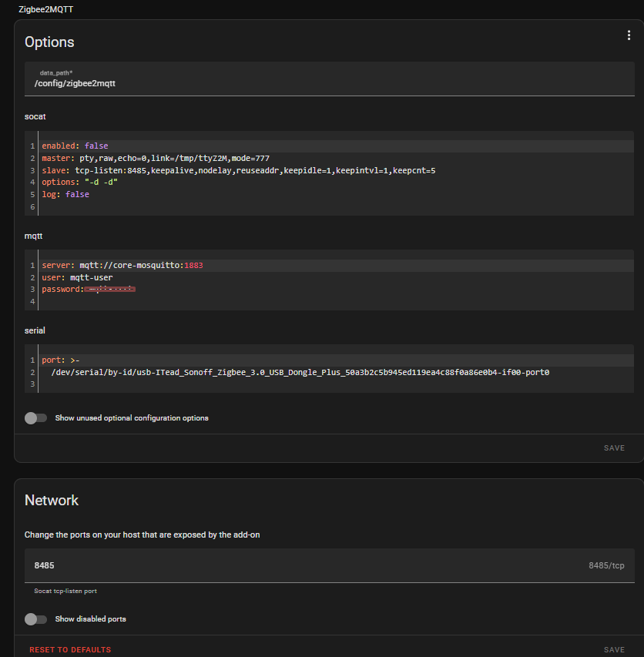Select the 'Change the ports on your host' description
The height and width of the screenshot is (657, 644).
tap(142, 535)
